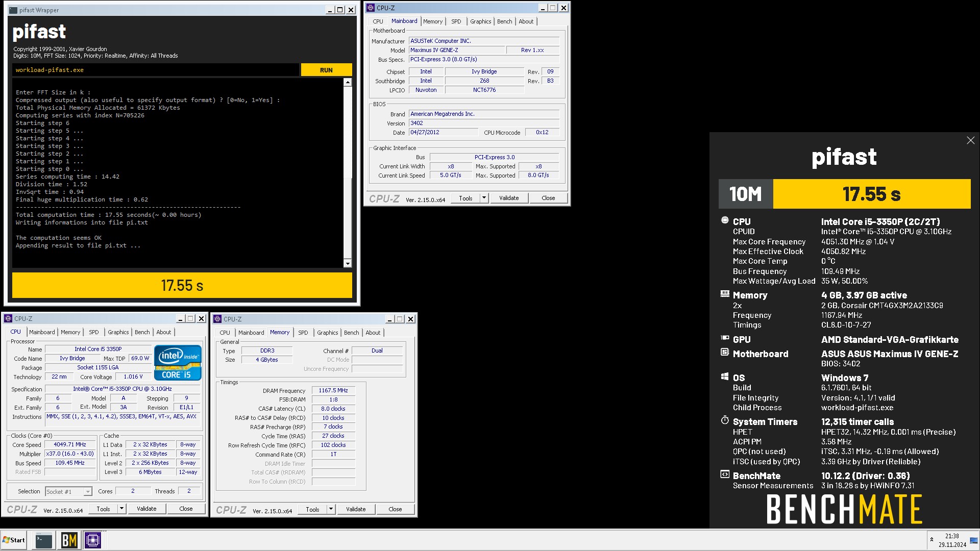Click Validate in bottom-left CPU-Z window
The image size is (980, 551).
coord(146,509)
